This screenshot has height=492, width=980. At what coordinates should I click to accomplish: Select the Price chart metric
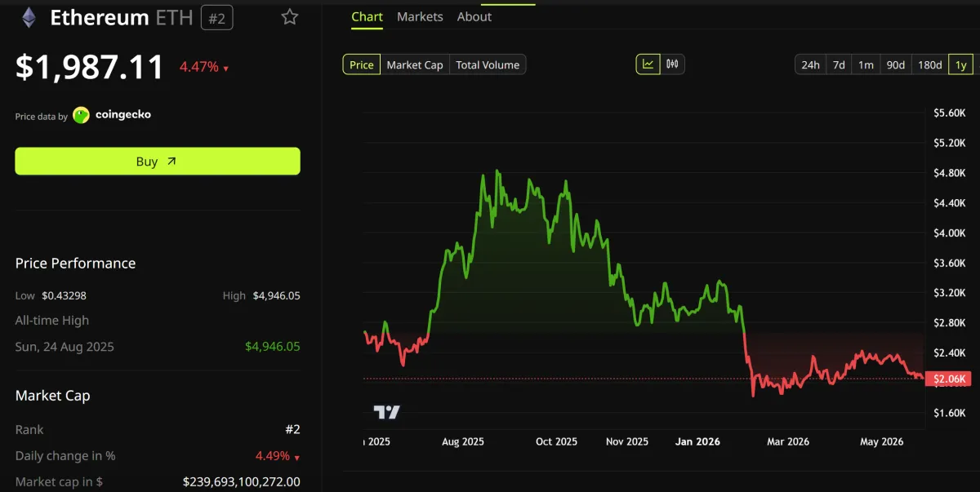click(x=362, y=64)
